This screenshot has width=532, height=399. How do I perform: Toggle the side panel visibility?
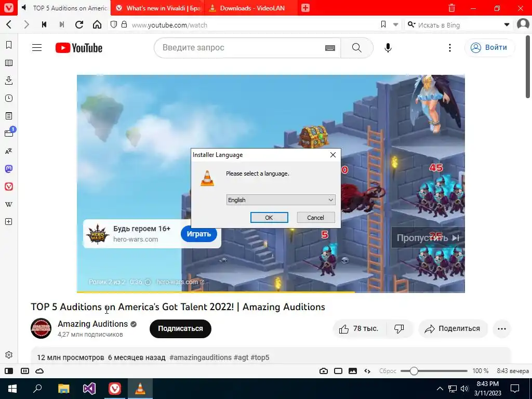9,371
